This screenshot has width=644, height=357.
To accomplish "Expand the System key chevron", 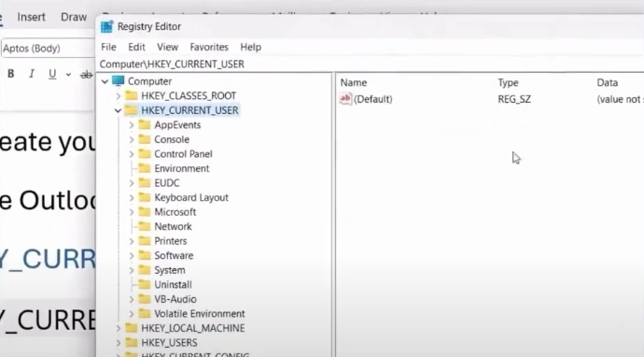I will (132, 270).
